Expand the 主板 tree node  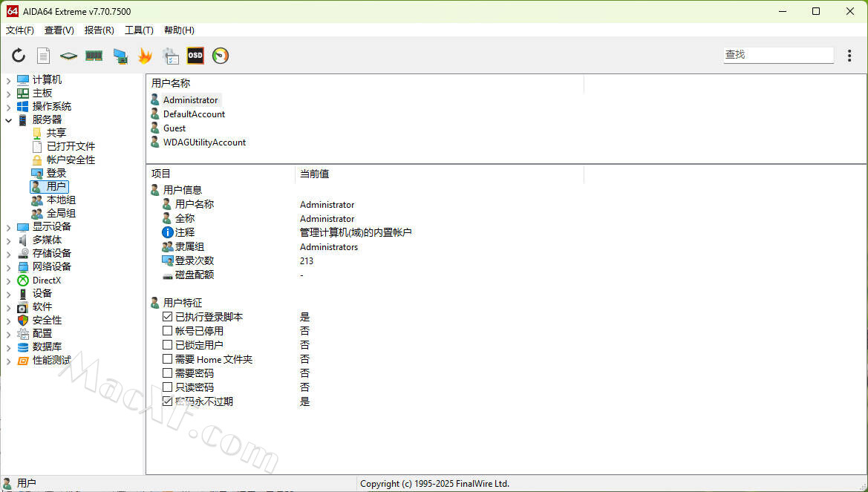8,94
